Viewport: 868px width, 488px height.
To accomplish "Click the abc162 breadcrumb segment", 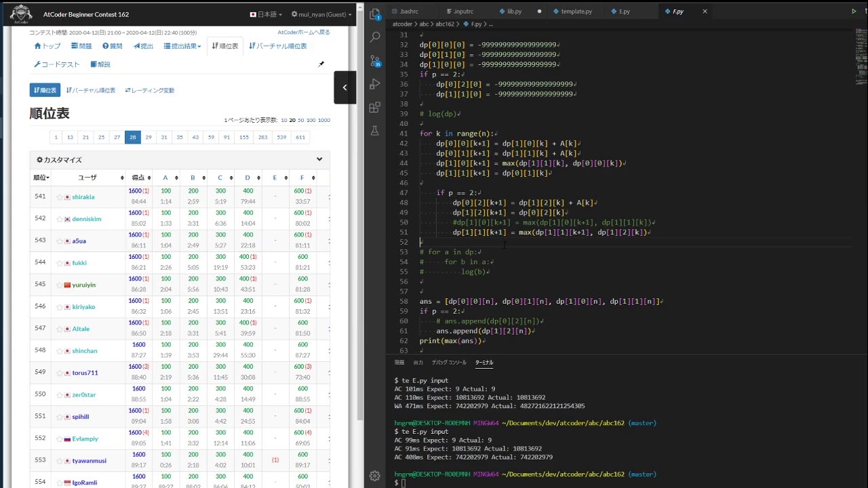I will pyautogui.click(x=445, y=24).
